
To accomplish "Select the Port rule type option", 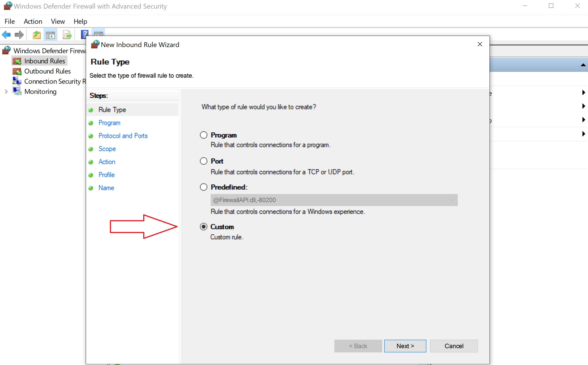I will coord(203,161).
